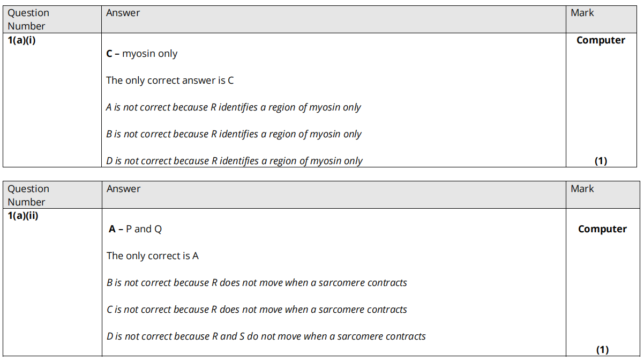This screenshot has height=360, width=644.
Task: Click 'D is not correct because R identifies' line
Action: point(234,161)
